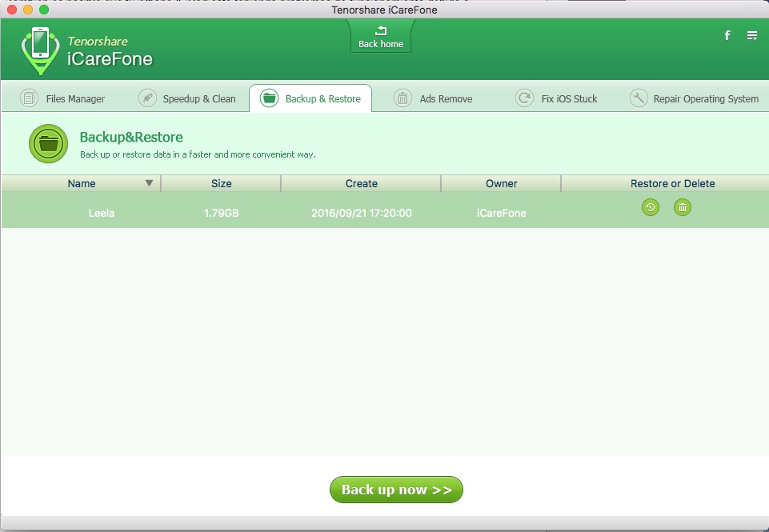Screen dimensions: 769x532
Task: Click the backup description subtitle text
Action: pos(198,154)
